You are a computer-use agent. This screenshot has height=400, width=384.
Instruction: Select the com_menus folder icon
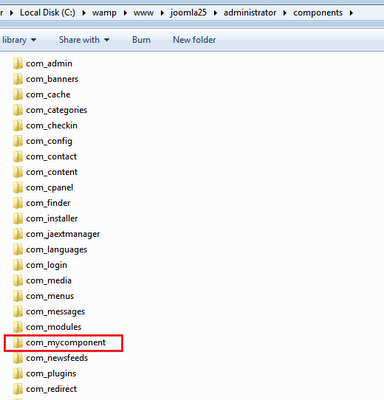(18, 296)
